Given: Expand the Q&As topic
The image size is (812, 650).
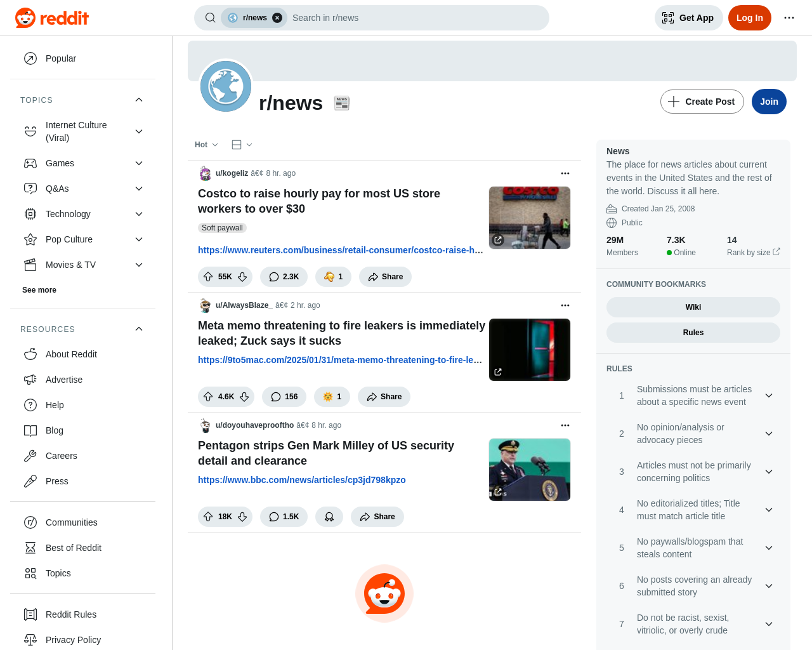Looking at the screenshot, I should point(139,189).
